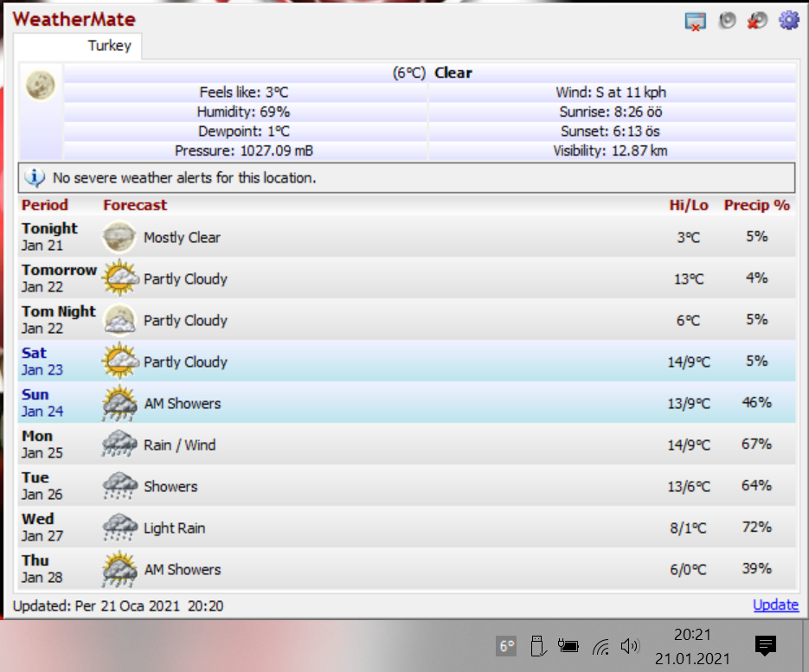Select the Tue Jan 26 period
Image resolution: width=809 pixels, height=672 pixels.
(42, 486)
